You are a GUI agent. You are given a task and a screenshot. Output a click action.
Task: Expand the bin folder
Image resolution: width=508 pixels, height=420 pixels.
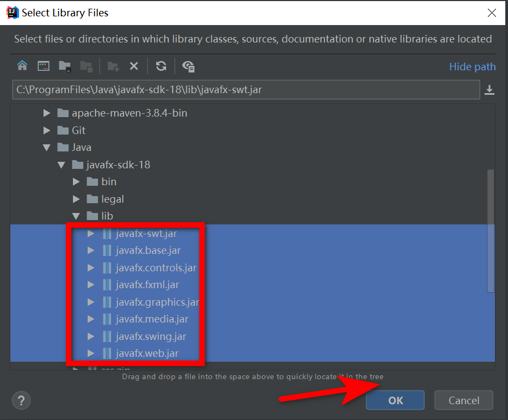point(76,182)
